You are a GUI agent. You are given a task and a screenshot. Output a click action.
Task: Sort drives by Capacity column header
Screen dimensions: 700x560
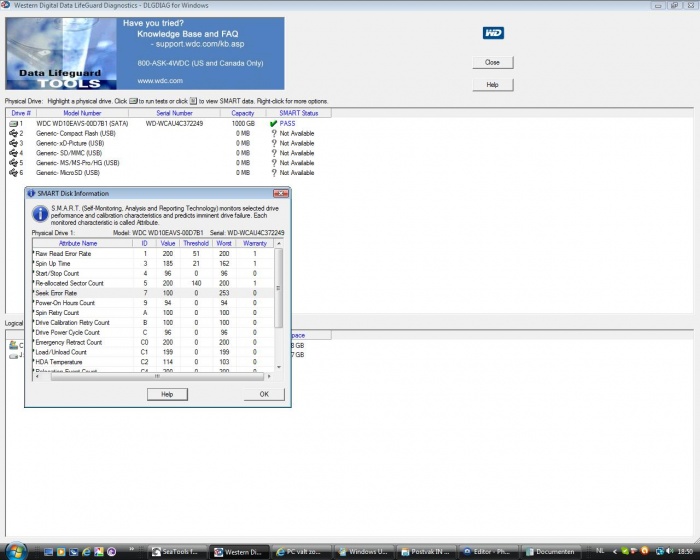click(243, 113)
